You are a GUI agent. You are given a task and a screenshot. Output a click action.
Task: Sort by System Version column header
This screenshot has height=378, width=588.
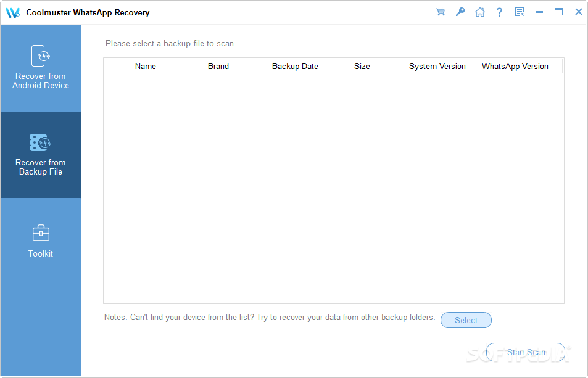click(441, 66)
